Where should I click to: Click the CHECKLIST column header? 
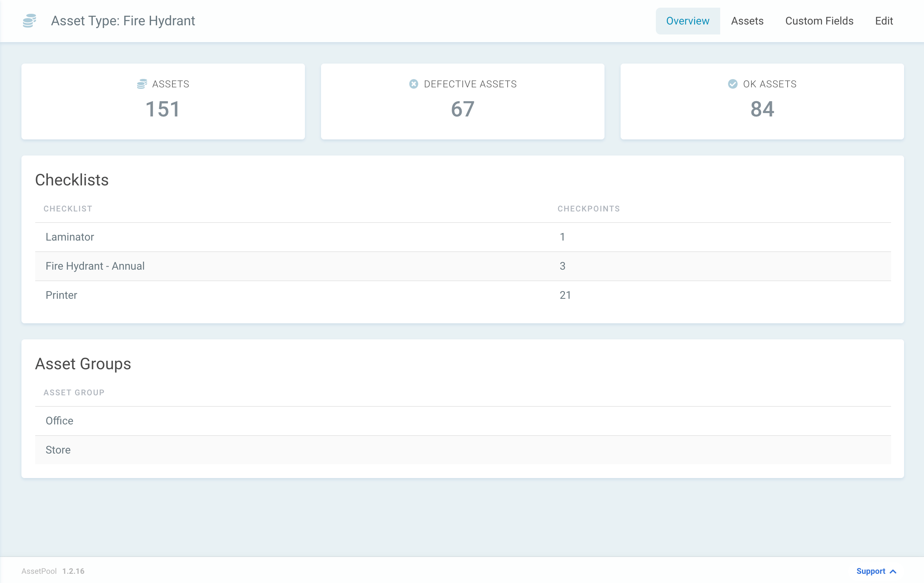[68, 209]
